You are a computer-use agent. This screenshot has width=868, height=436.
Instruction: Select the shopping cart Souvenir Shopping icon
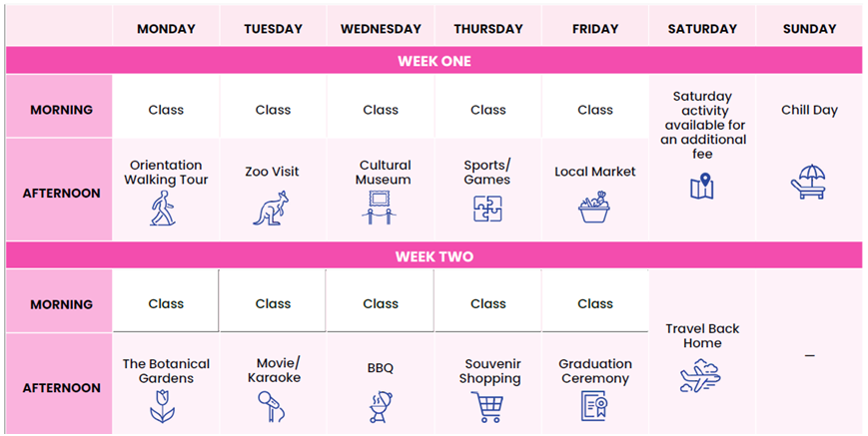[487, 407]
